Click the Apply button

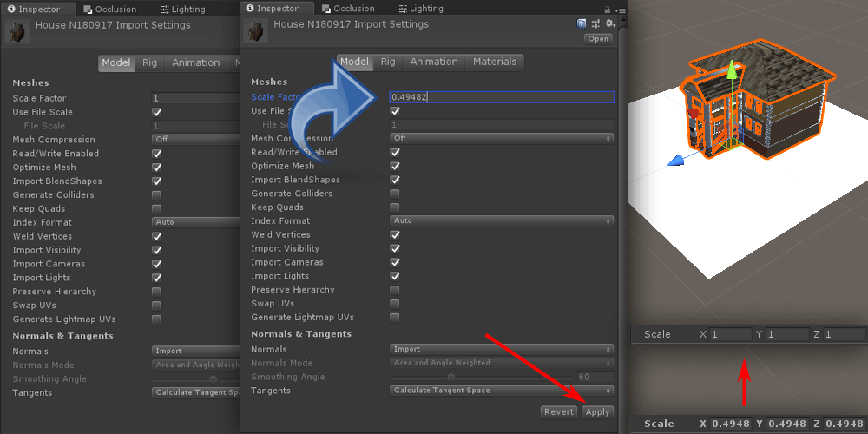click(x=597, y=412)
